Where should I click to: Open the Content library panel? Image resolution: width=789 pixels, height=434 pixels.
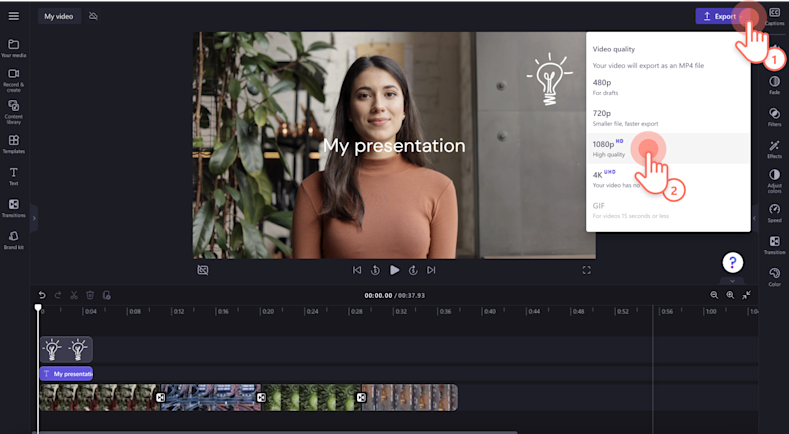click(x=14, y=112)
